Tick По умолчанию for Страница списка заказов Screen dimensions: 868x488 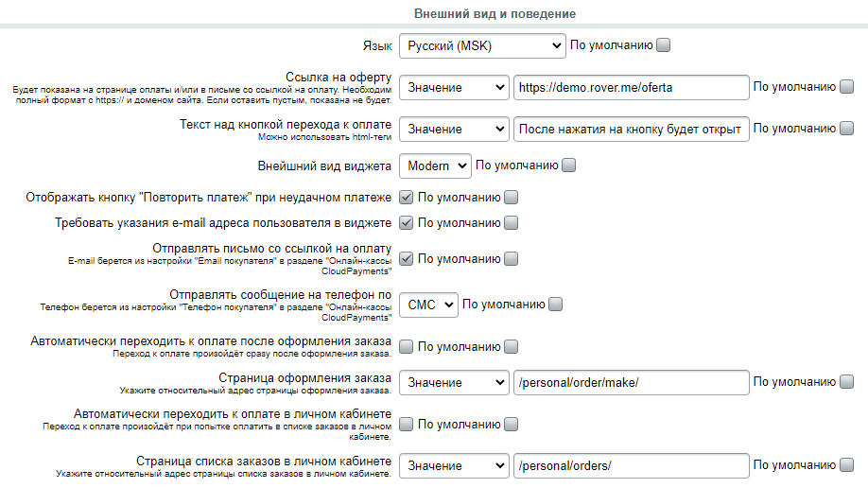pyautogui.click(x=846, y=465)
